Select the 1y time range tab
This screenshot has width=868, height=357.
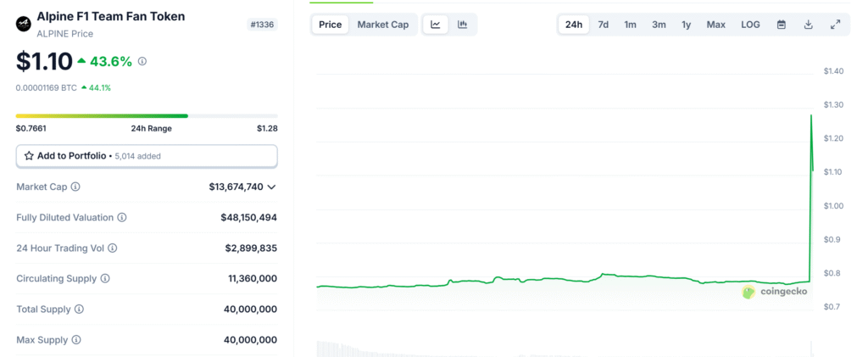point(687,25)
